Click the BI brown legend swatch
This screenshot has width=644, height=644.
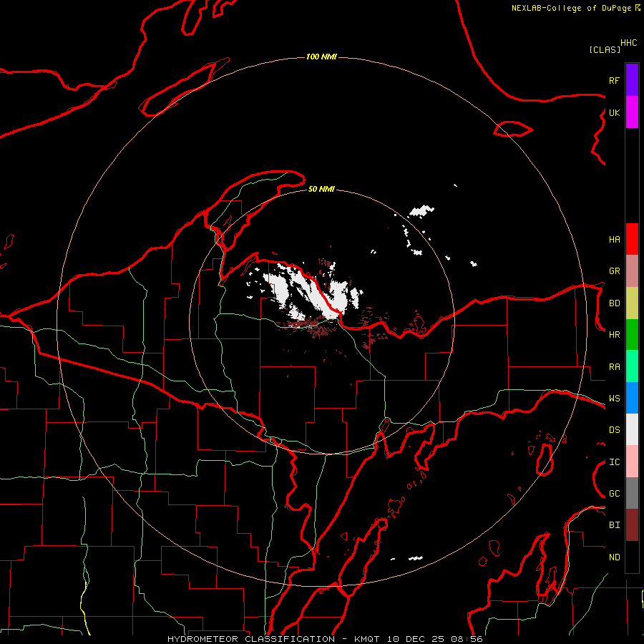(x=632, y=525)
